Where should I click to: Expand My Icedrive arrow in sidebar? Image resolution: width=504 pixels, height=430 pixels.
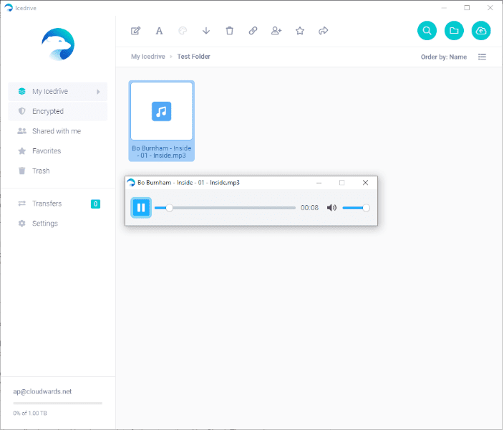(x=98, y=92)
